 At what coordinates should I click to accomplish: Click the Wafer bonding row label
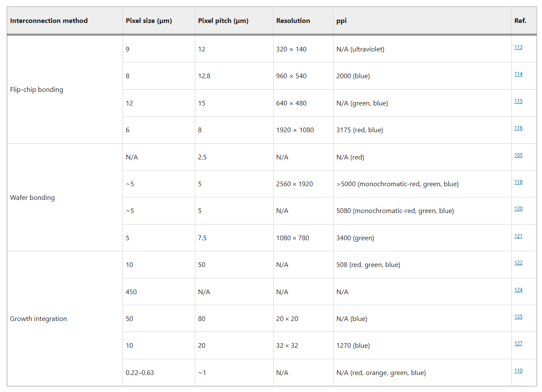(x=32, y=198)
